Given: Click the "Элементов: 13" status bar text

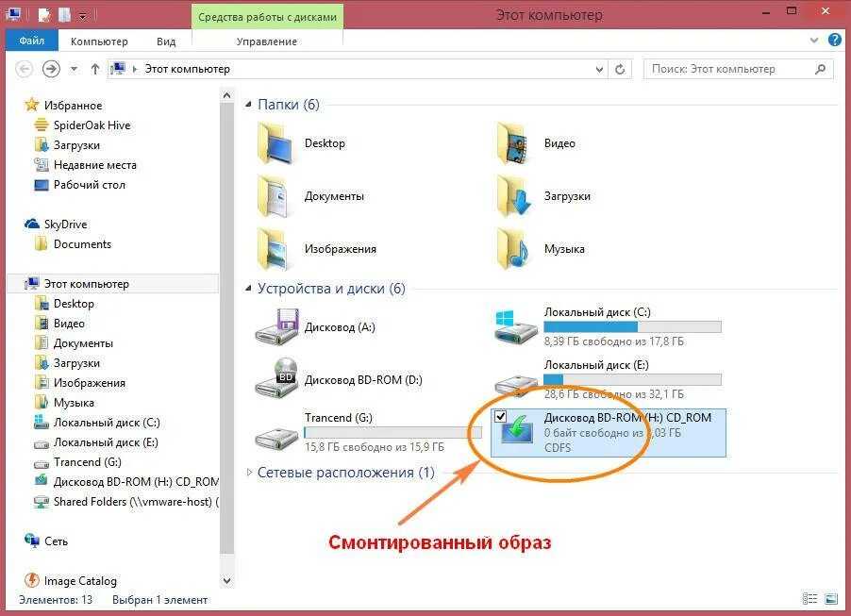Looking at the screenshot, I should [56, 600].
